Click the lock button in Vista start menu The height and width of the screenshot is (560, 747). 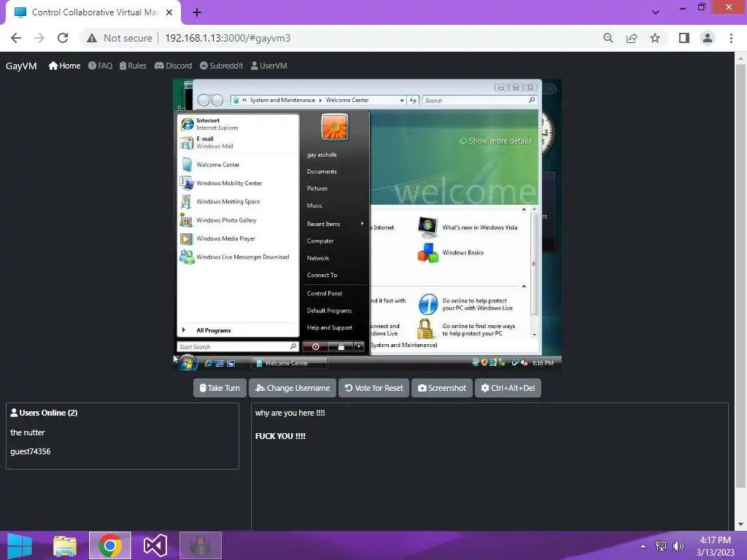click(341, 346)
